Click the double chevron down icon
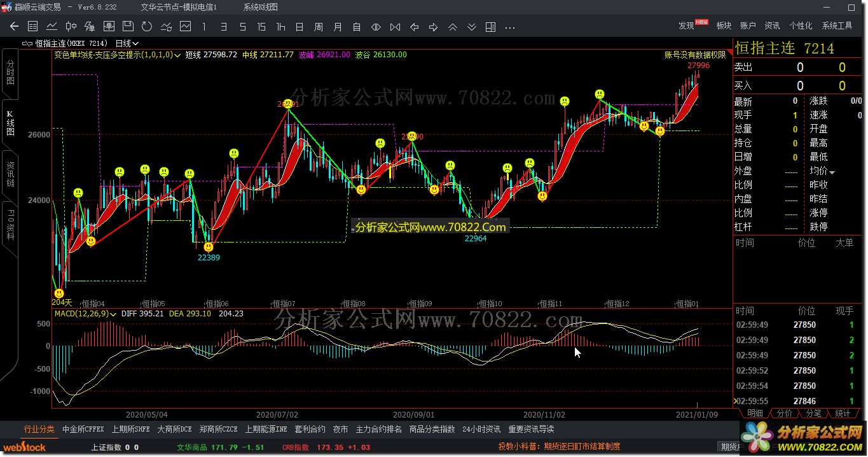The height and width of the screenshot is (457, 868). pyautogui.click(x=471, y=27)
